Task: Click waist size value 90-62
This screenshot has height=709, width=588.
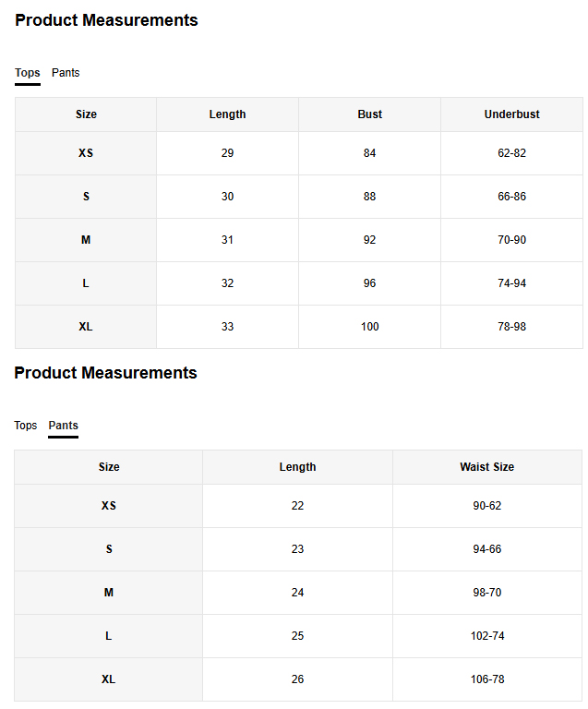Action: 486,506
